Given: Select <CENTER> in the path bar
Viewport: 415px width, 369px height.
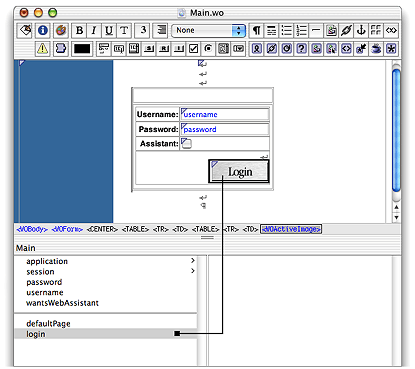Looking at the screenshot, I should [102, 229].
